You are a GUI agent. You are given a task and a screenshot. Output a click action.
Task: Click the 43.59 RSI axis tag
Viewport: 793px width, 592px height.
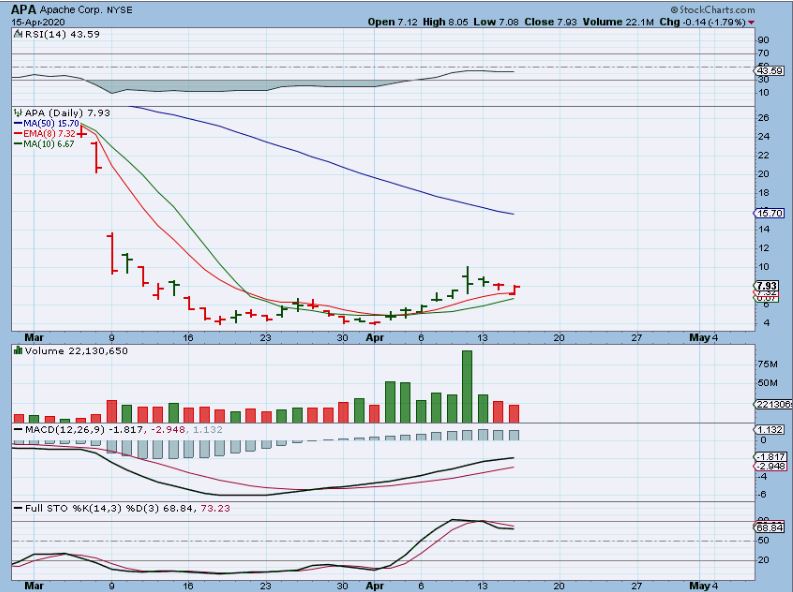[x=770, y=71]
